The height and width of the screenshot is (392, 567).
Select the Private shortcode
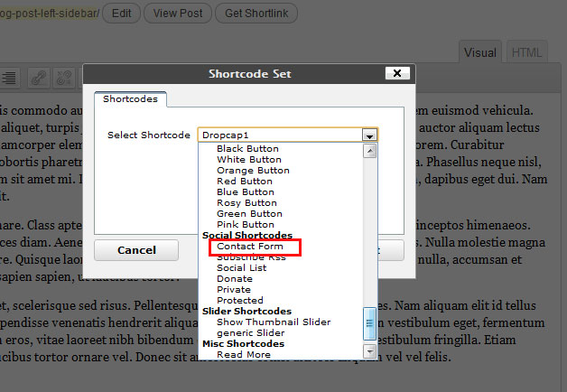(x=234, y=290)
